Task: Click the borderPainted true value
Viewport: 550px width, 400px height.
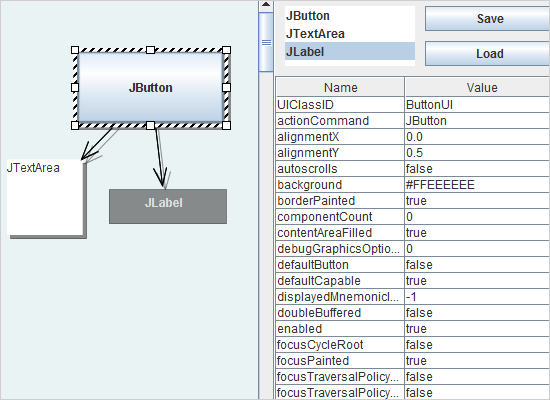Action: (x=477, y=201)
